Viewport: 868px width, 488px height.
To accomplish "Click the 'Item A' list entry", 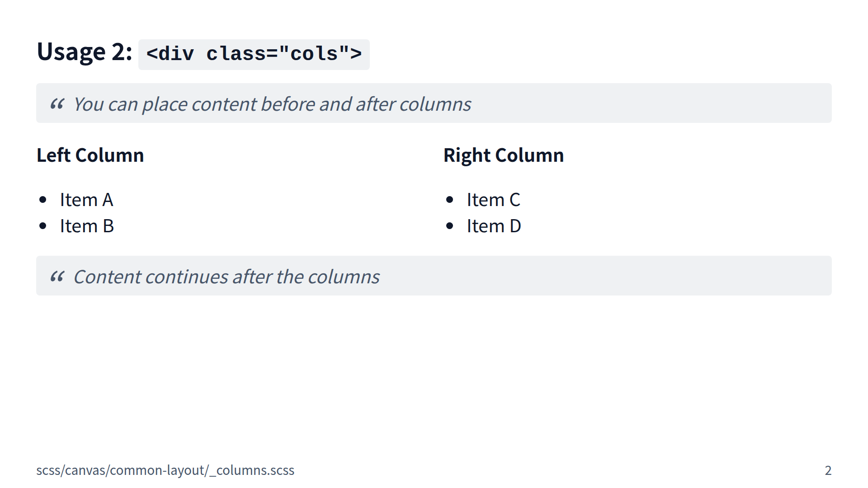I will click(x=86, y=200).
